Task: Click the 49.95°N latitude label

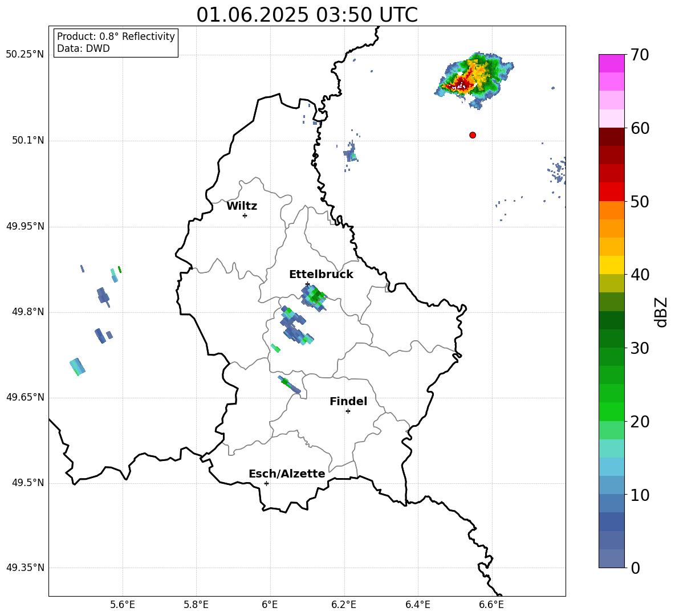Action: click(x=25, y=226)
